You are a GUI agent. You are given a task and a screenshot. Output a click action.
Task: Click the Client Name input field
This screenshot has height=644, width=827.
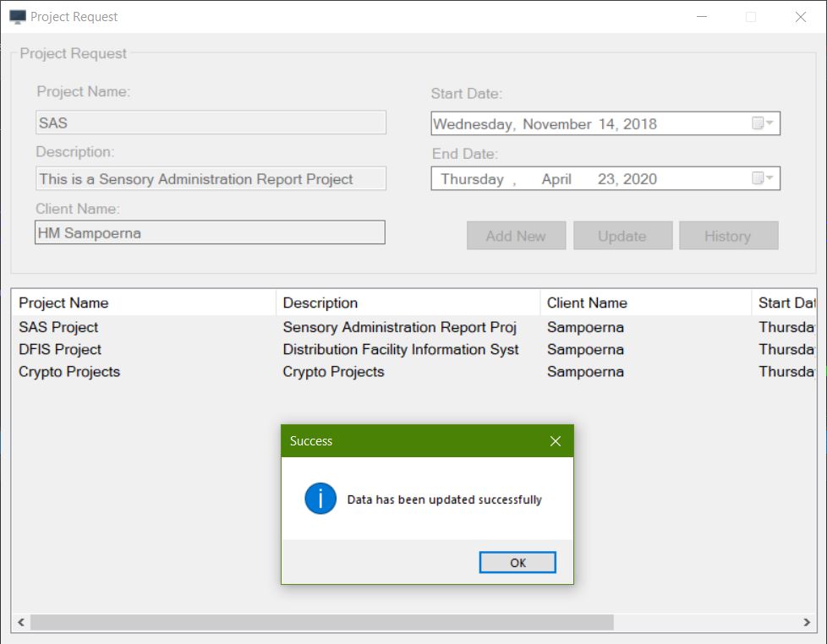point(208,232)
